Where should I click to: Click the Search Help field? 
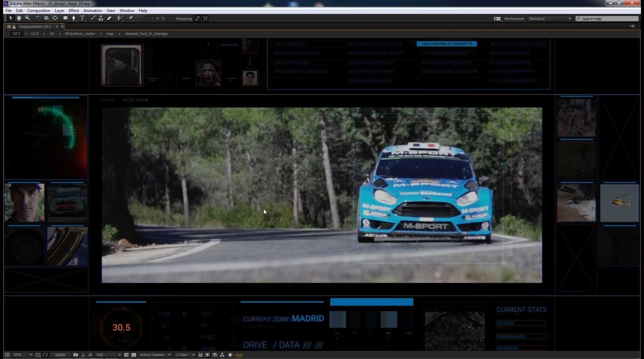(x=607, y=19)
